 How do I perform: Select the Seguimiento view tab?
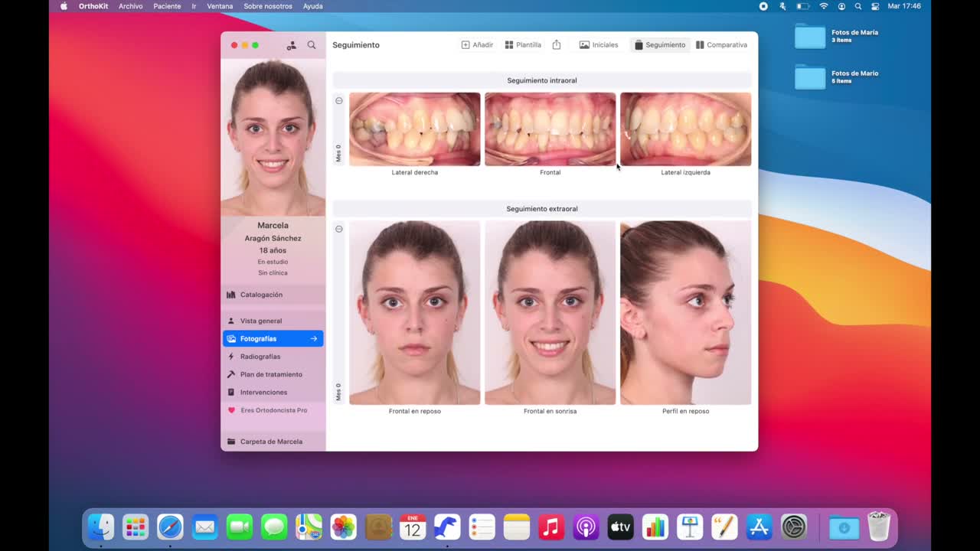point(659,45)
